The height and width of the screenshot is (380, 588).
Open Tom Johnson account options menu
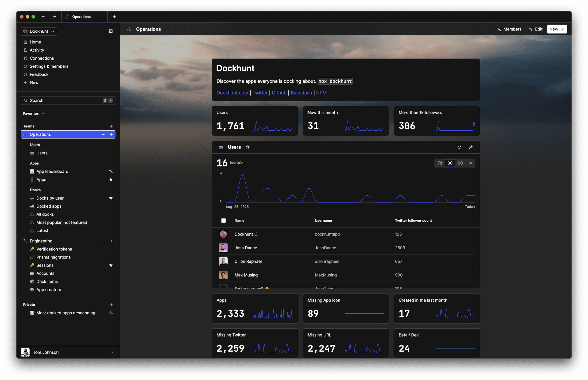pyautogui.click(x=111, y=352)
